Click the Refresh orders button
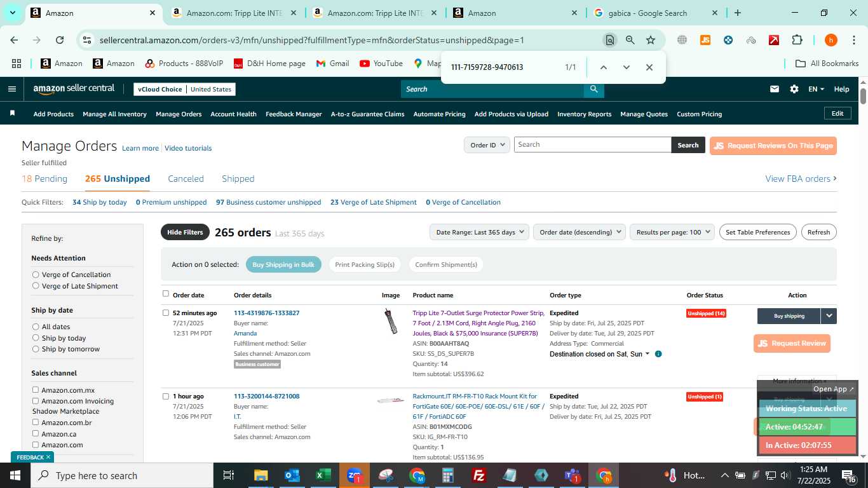The height and width of the screenshot is (488, 868). 818,232
